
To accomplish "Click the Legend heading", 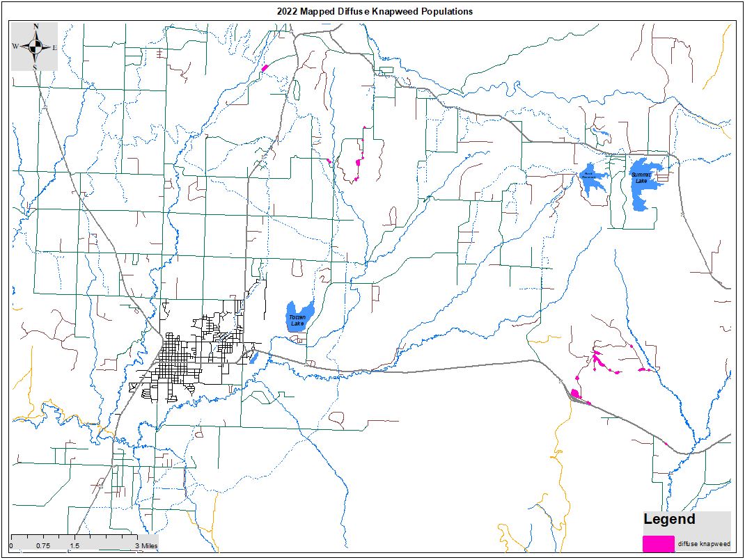I will click(668, 519).
